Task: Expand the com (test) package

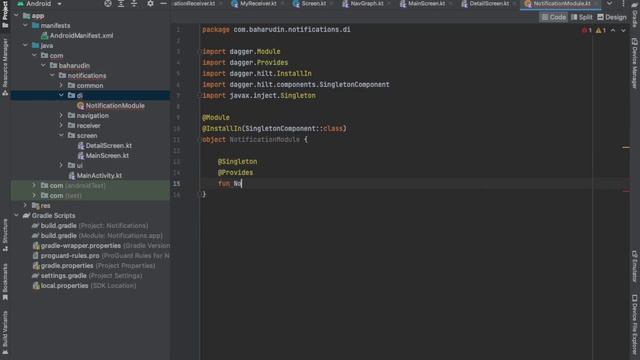Action: click(x=34, y=196)
